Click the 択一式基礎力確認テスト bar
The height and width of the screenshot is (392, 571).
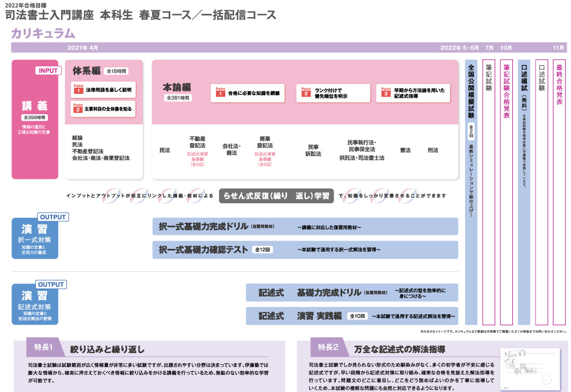click(305, 250)
